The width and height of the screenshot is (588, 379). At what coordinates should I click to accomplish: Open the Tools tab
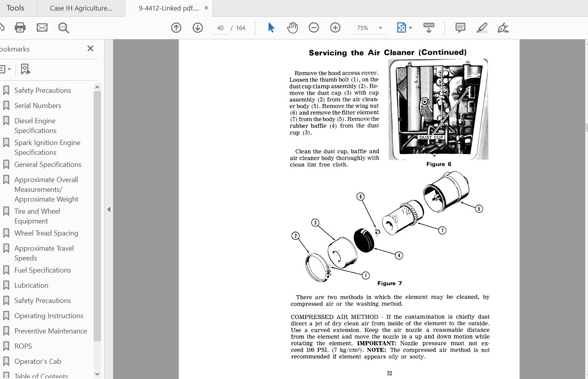point(16,8)
